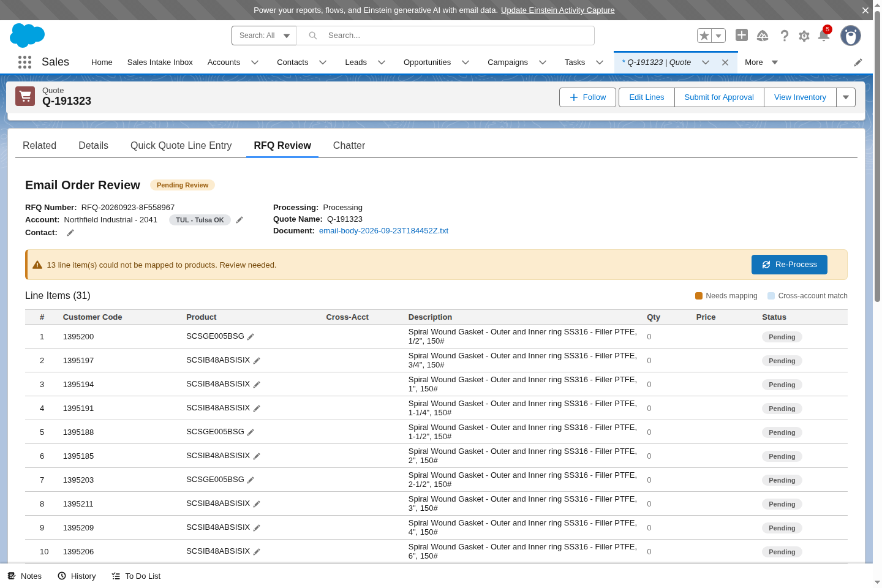Open History in the utility bar

(77, 576)
